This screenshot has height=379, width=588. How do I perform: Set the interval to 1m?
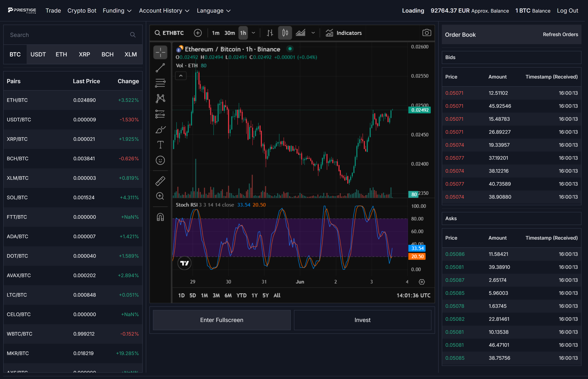tap(215, 33)
